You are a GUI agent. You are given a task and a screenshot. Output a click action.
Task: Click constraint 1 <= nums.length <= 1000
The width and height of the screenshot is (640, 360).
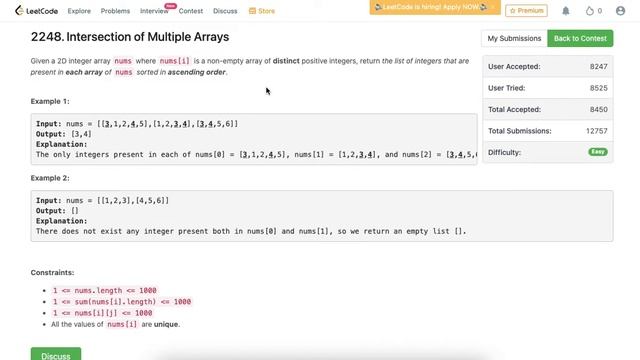click(x=104, y=291)
